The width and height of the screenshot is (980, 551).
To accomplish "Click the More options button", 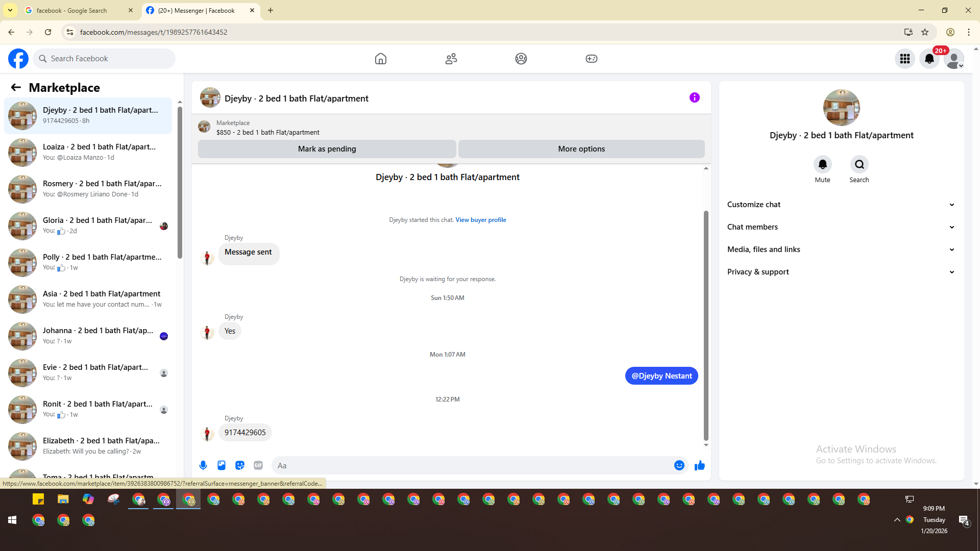I will point(581,149).
